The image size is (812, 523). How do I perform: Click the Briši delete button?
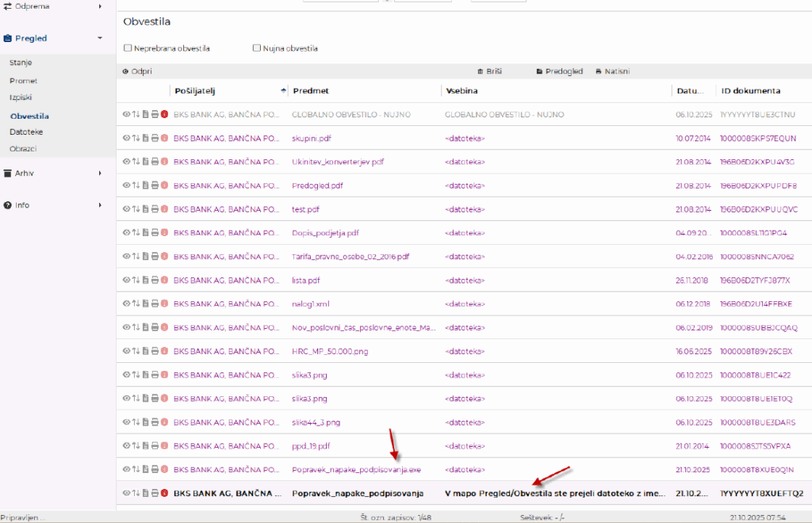(491, 71)
